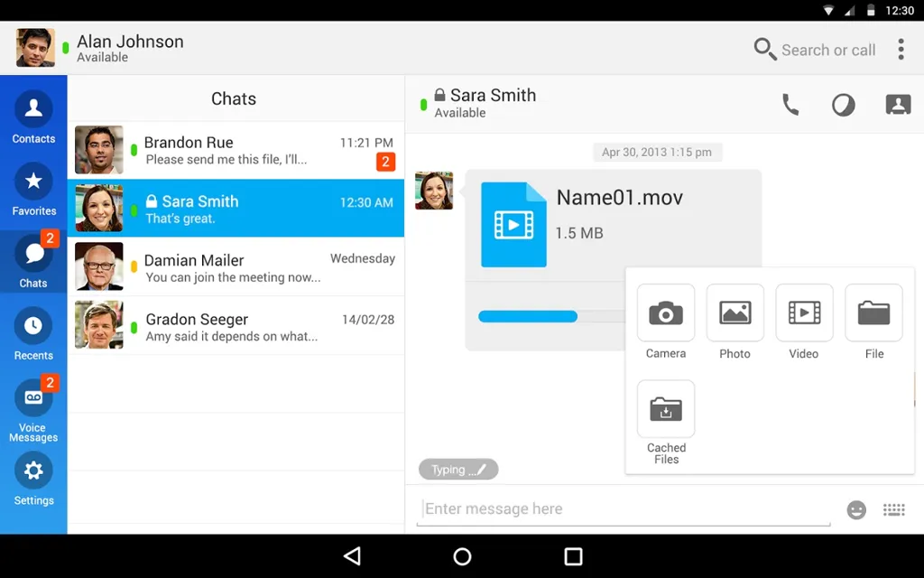Toggle the on-screen keyboard icon
The image size is (924, 578).
(x=894, y=509)
